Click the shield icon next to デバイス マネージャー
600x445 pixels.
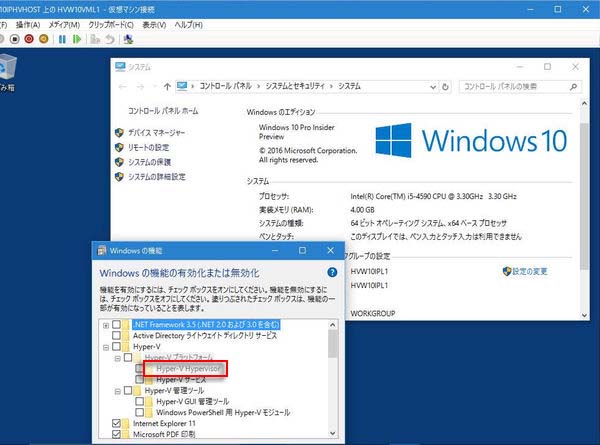point(119,133)
